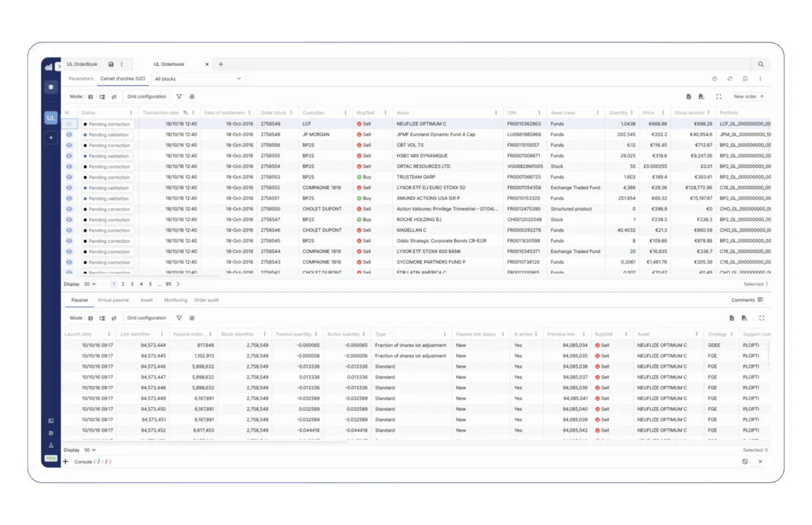
Task: Toggle the eye icon for order block 2758556
Action: (x=69, y=145)
